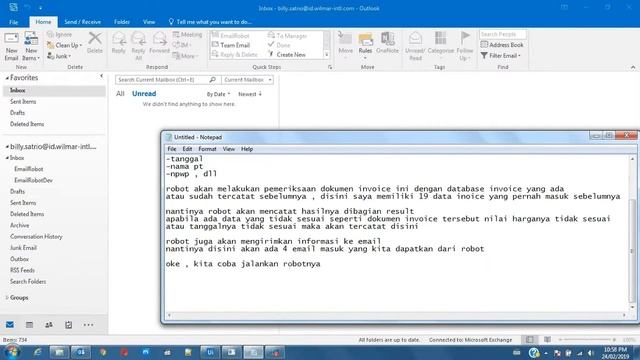This screenshot has width=640, height=360.
Task: Select the Unread messages filter
Action: (144, 94)
